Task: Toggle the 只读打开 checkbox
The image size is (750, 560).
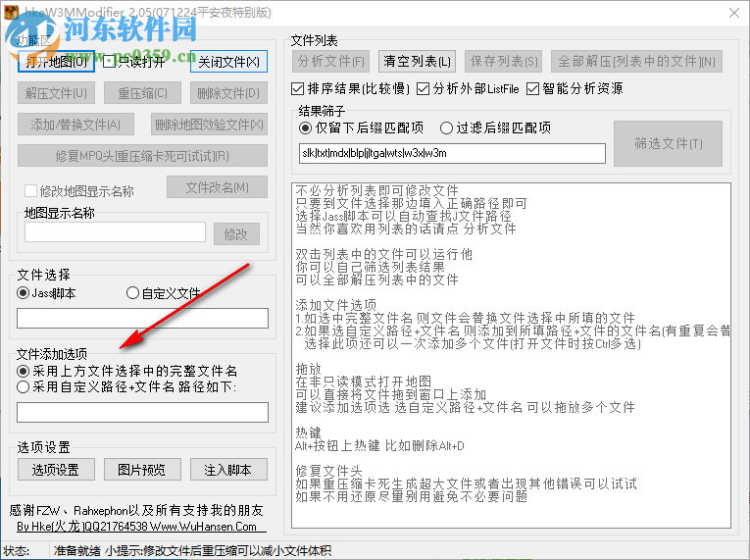Action: (x=110, y=62)
